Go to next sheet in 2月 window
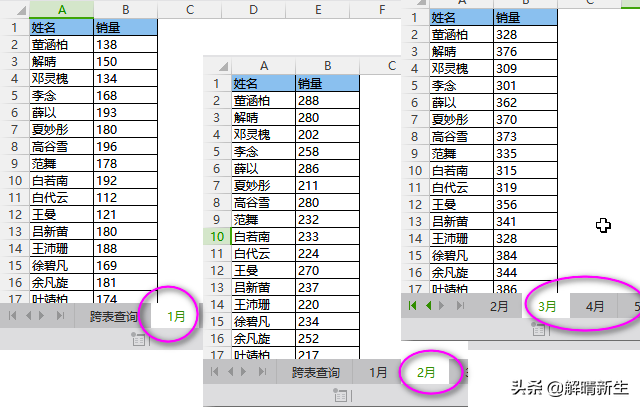This screenshot has height=407, width=640. click(244, 371)
